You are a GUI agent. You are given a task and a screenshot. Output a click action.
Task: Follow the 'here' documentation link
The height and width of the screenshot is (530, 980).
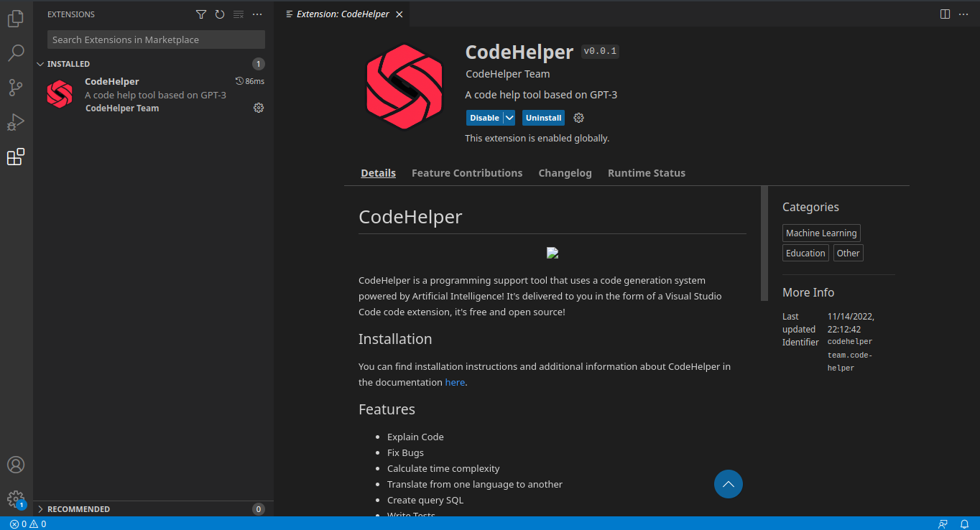[455, 382]
